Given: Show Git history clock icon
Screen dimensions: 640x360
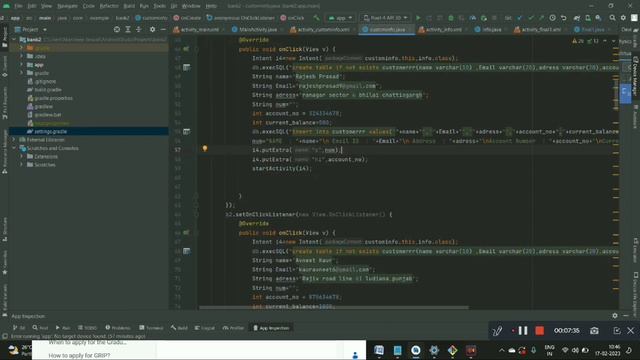Looking at the screenshot, I should tap(552, 18).
